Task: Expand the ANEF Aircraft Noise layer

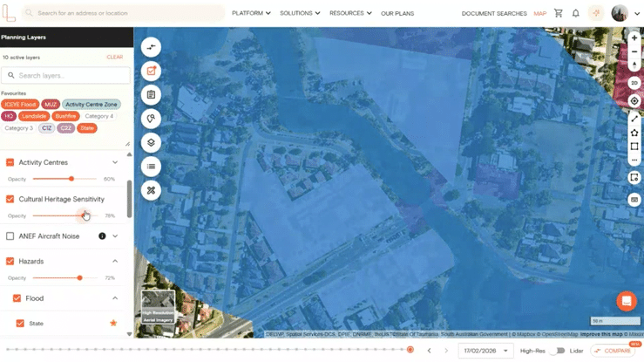Action: [x=115, y=236]
